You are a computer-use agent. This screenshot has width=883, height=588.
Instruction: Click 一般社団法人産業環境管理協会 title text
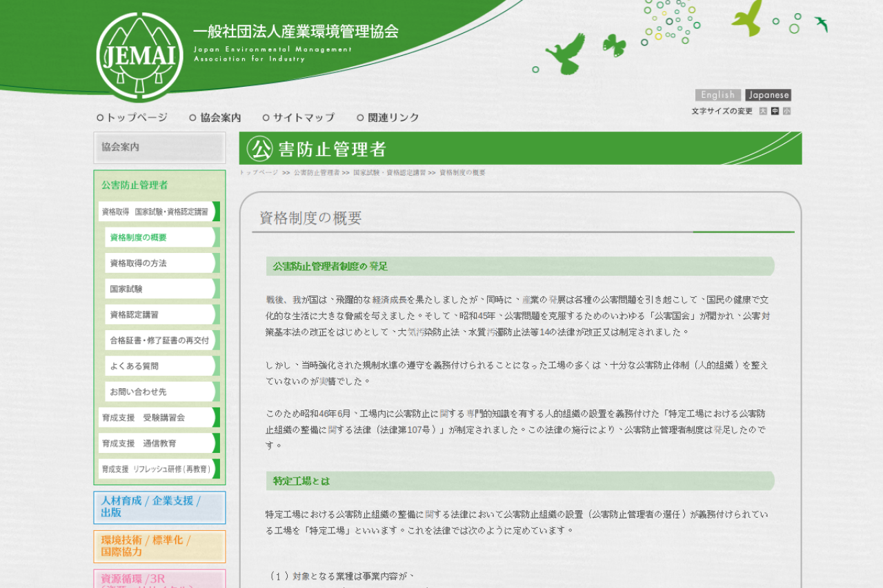pyautogui.click(x=296, y=32)
